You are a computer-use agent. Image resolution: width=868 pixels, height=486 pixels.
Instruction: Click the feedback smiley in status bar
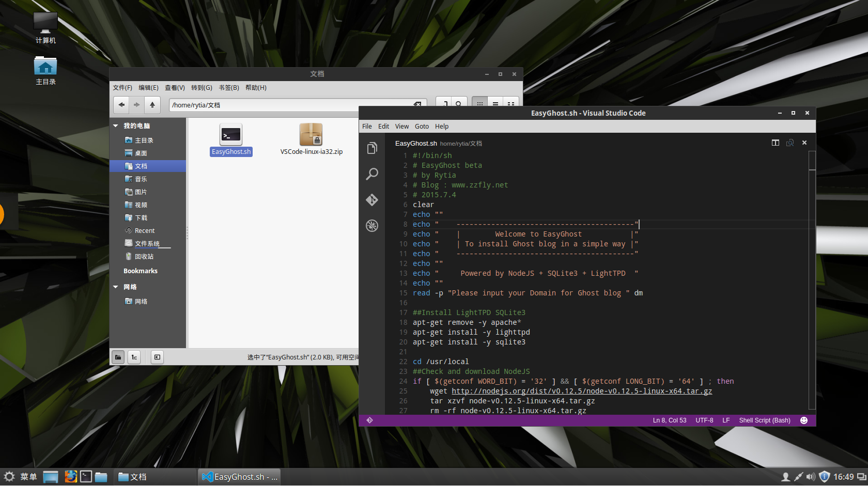[804, 420]
